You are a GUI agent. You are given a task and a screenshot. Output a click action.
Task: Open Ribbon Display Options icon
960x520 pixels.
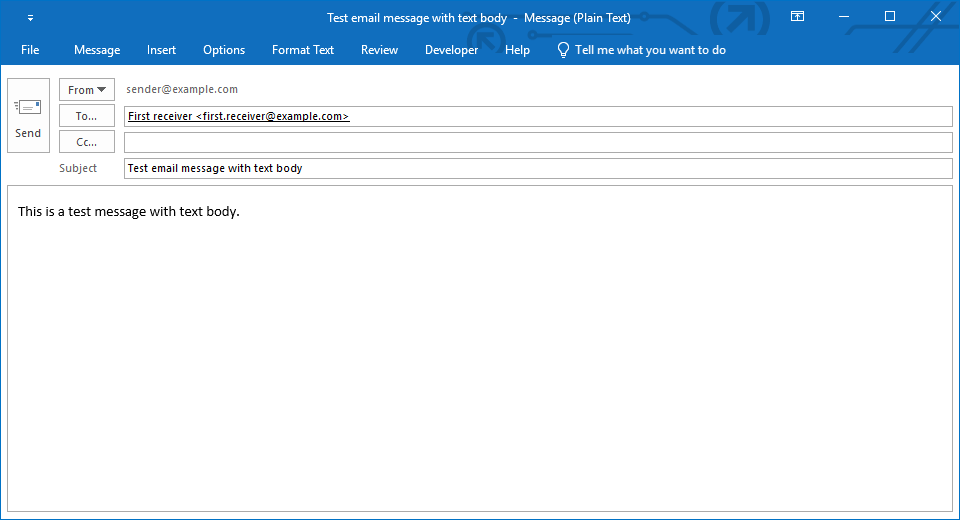(797, 17)
